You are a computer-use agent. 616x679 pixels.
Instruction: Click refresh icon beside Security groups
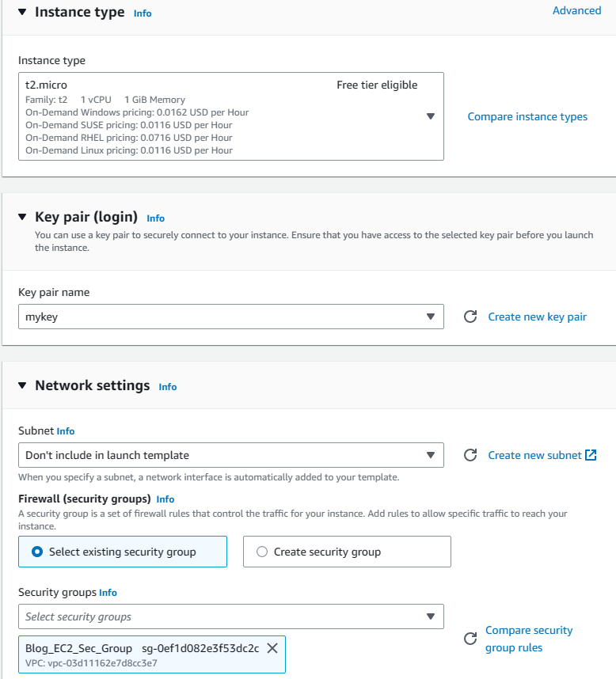tap(470, 639)
